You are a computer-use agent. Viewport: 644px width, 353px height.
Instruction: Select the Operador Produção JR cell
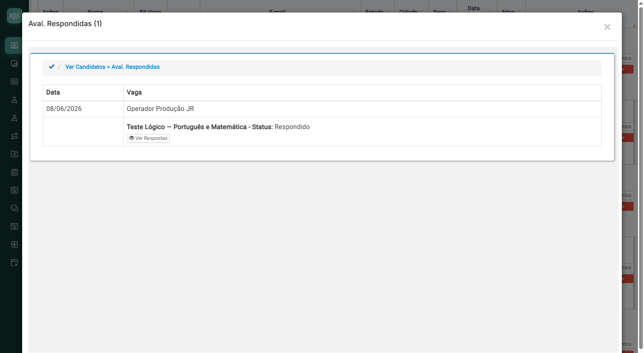tap(362, 109)
